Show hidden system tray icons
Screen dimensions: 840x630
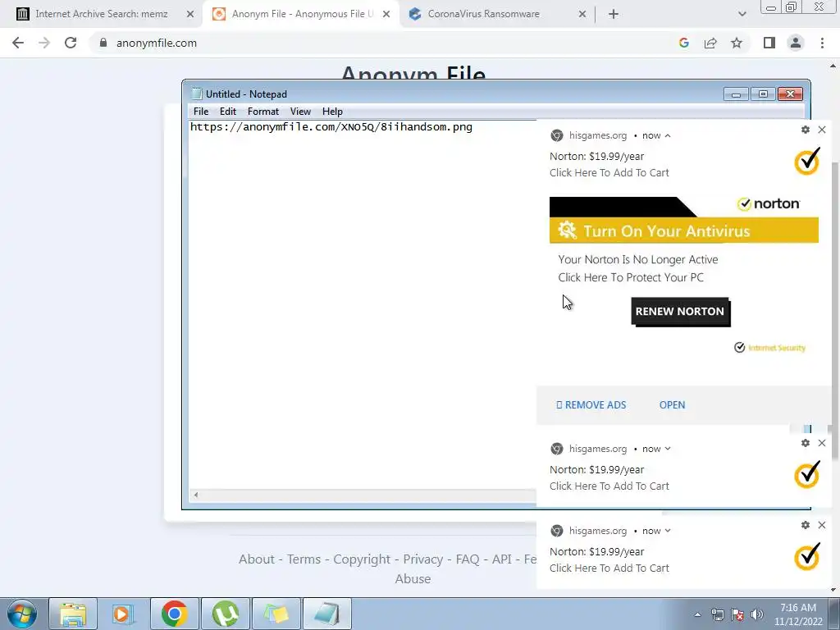pos(697,614)
